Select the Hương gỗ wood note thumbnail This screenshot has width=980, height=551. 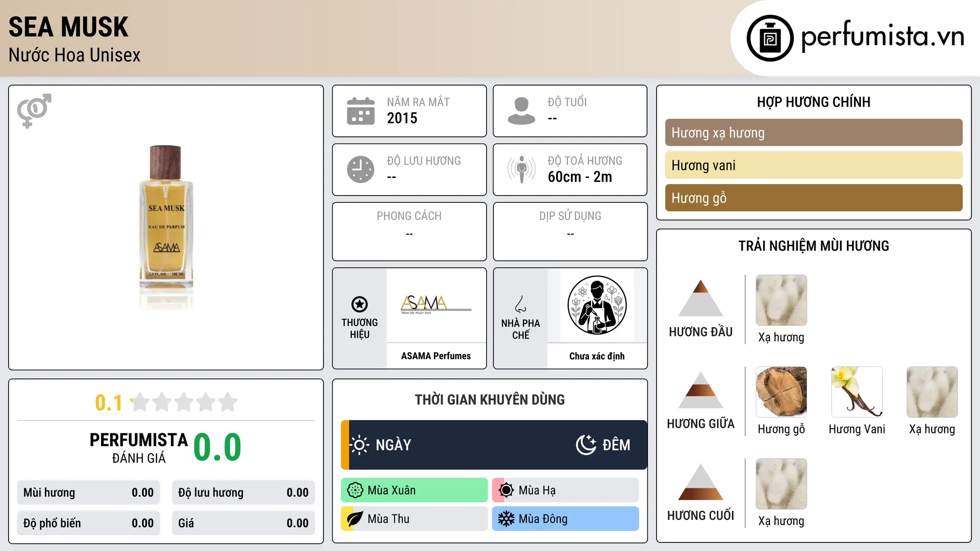(781, 392)
